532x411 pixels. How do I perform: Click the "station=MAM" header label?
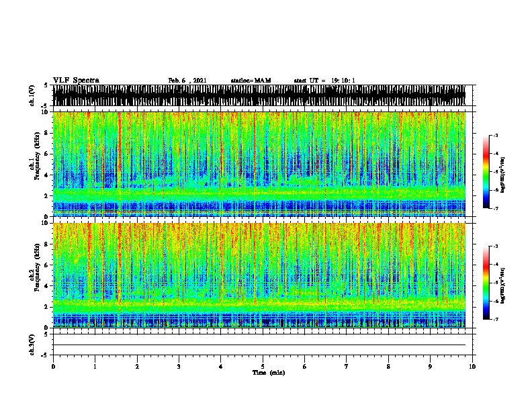(x=251, y=81)
